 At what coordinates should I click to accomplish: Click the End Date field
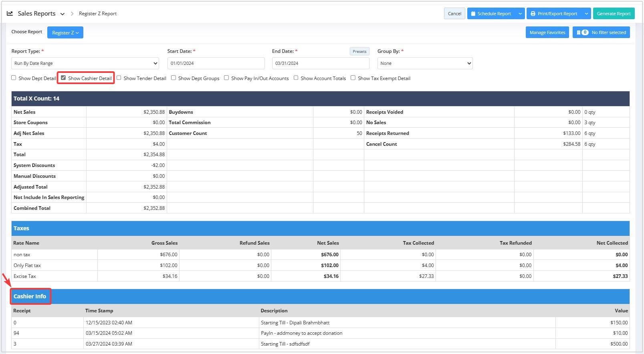[321, 63]
